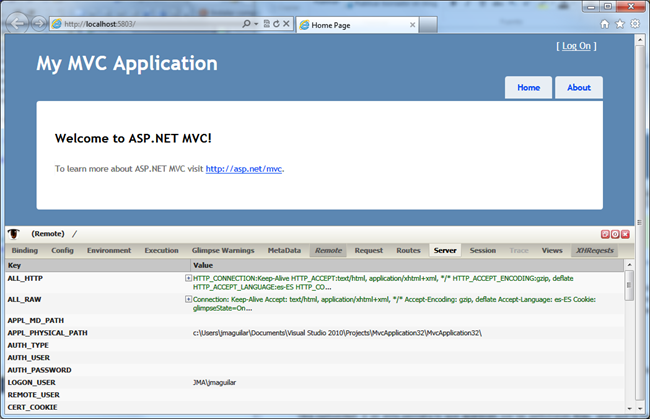This screenshot has width=650, height=419.
Task: Click the Log On link
Action: pyautogui.click(x=577, y=46)
